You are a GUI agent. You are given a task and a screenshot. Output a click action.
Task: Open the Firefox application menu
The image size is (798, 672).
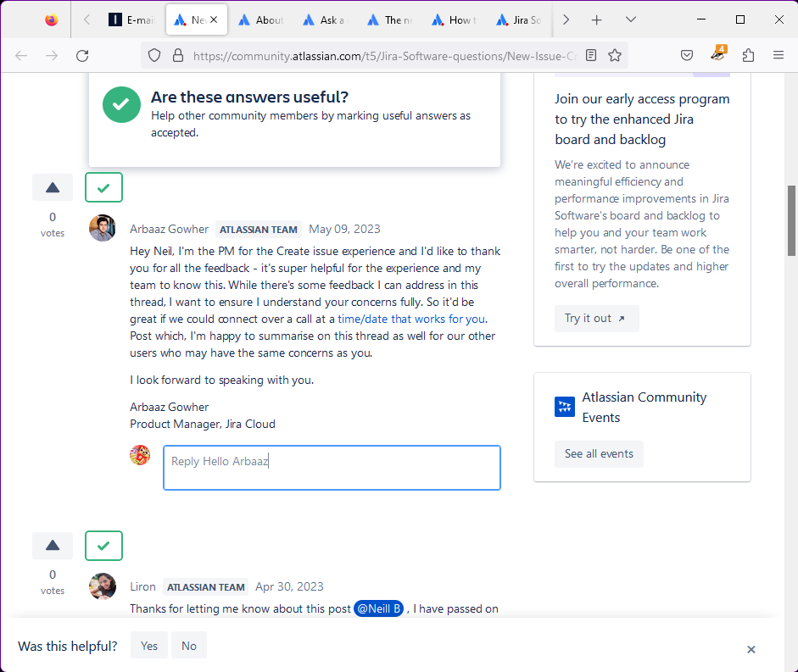pyautogui.click(x=778, y=55)
